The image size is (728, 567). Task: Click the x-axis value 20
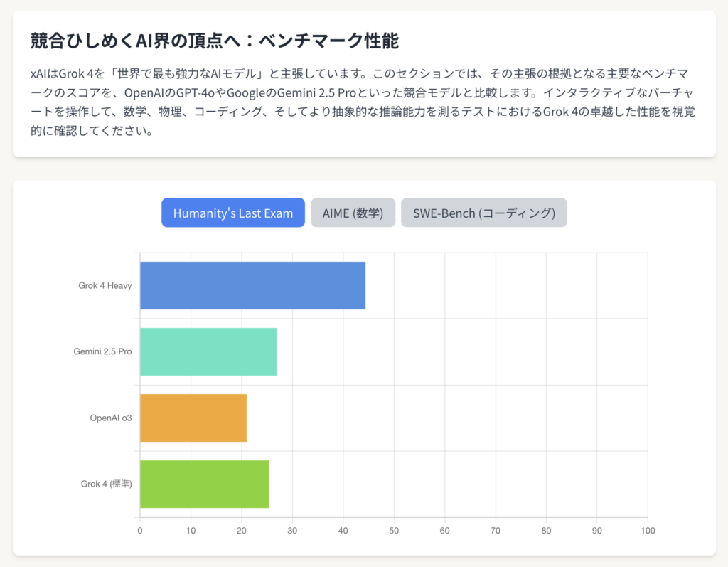(x=242, y=531)
